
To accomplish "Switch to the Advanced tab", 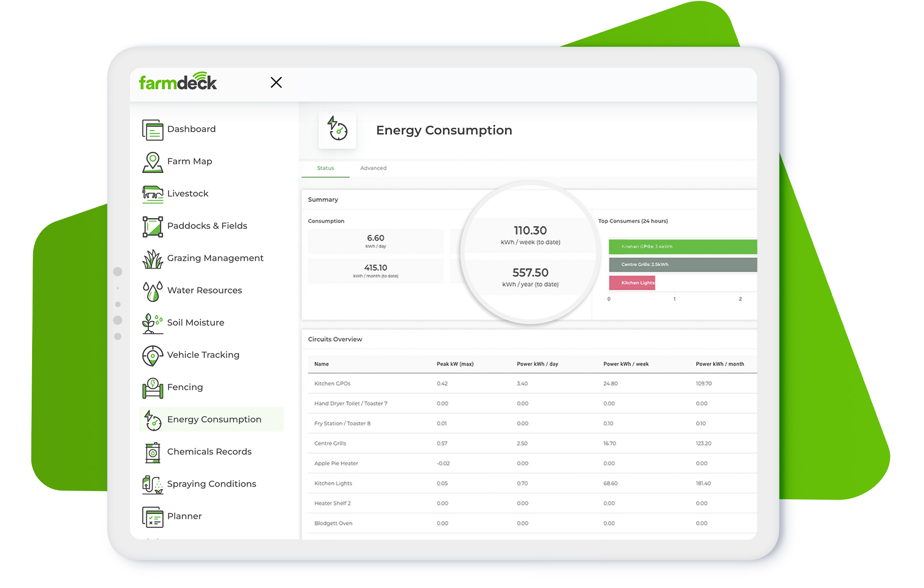I will click(373, 168).
